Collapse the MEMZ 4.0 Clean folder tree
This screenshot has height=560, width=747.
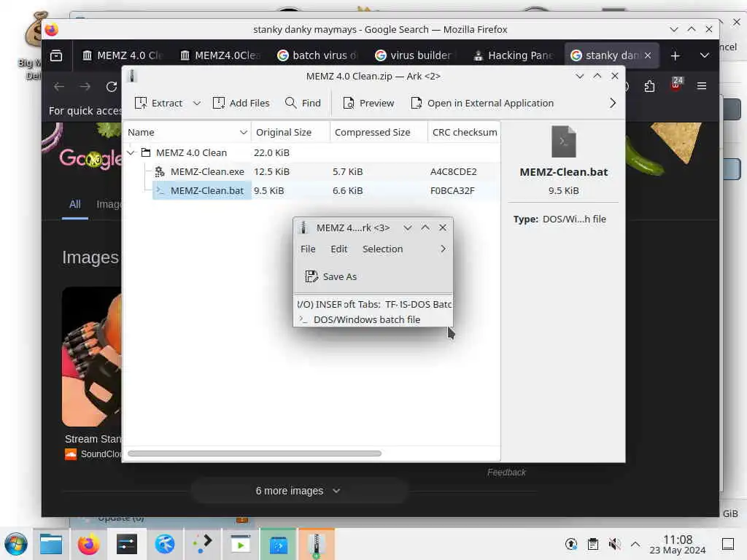pos(131,153)
